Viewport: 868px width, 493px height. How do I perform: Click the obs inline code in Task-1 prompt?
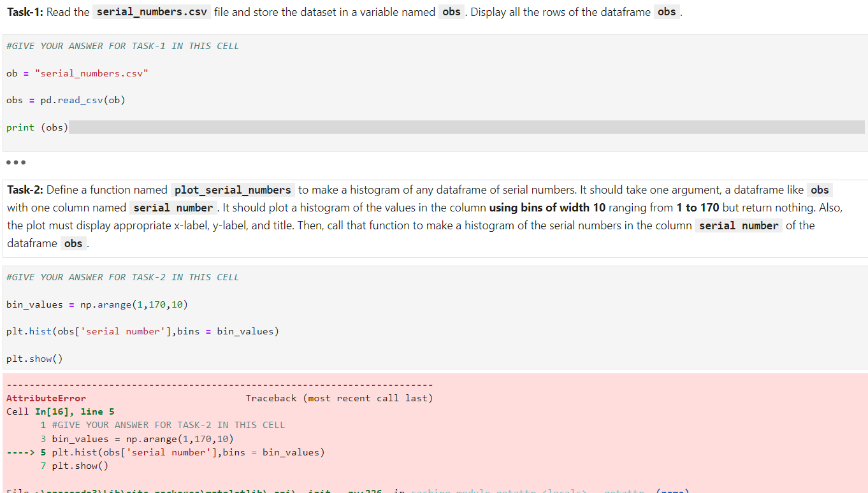(451, 11)
